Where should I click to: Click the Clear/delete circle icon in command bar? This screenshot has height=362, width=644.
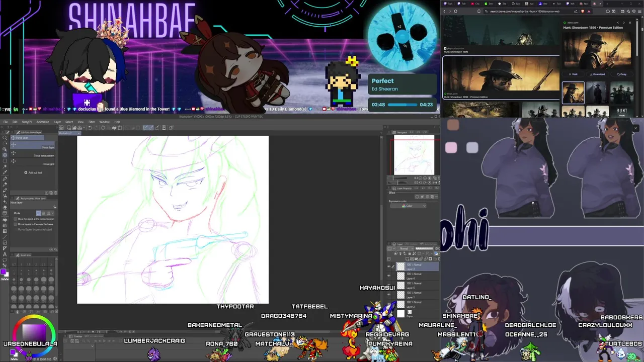[103, 128]
